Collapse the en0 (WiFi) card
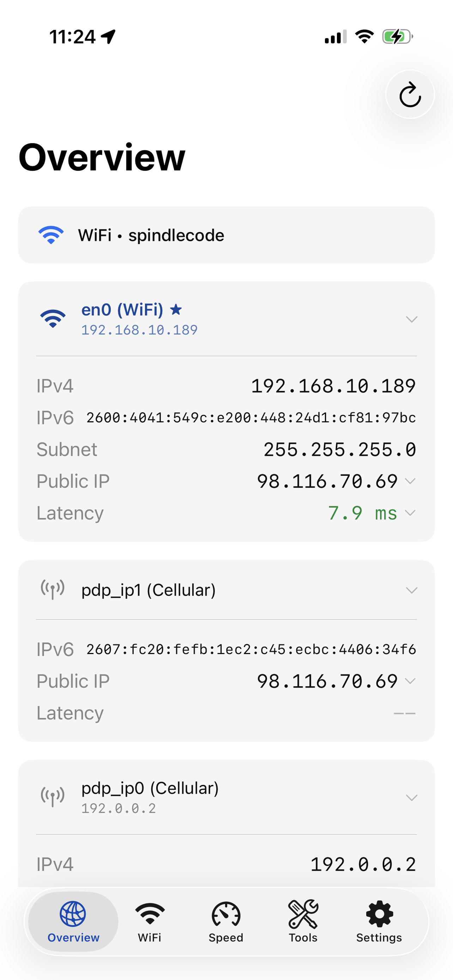This screenshot has height=980, width=453. click(412, 320)
